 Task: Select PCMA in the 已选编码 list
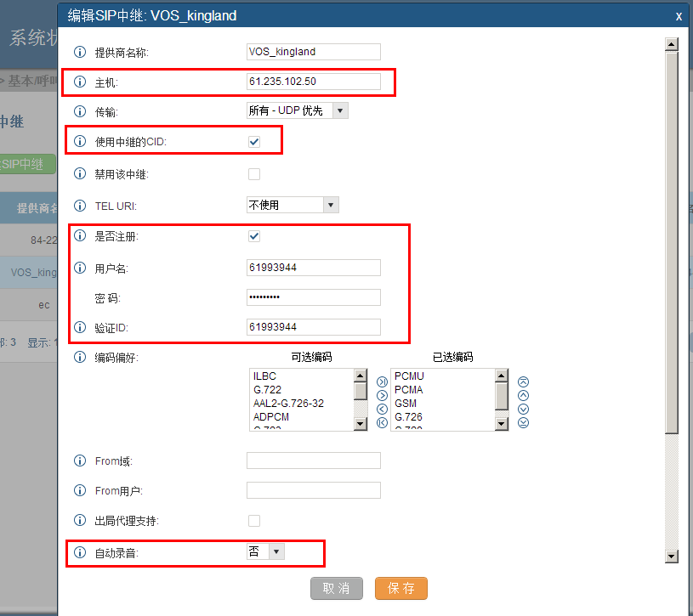pos(409,390)
